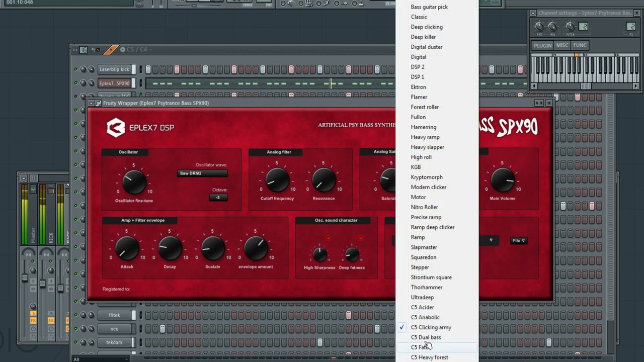The image size is (644, 362).
Task: Click the Sustain envelope knob
Action: (213, 248)
